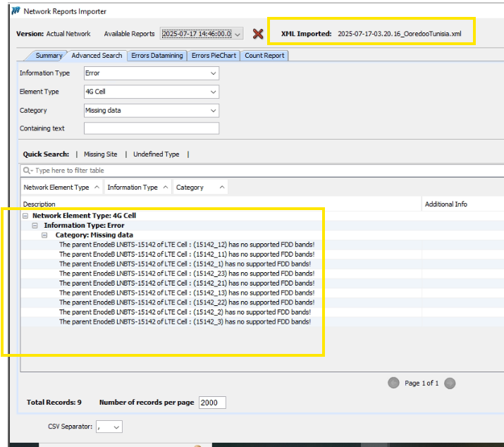Click the red X delete report icon
504x447 pixels.
coord(258,34)
